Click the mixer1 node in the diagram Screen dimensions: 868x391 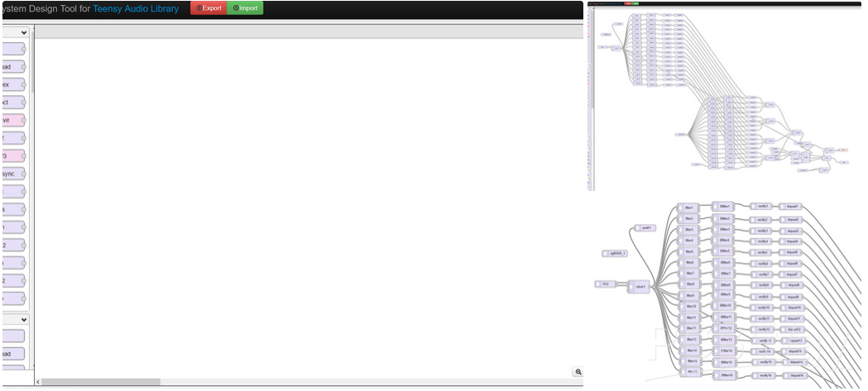(x=638, y=287)
